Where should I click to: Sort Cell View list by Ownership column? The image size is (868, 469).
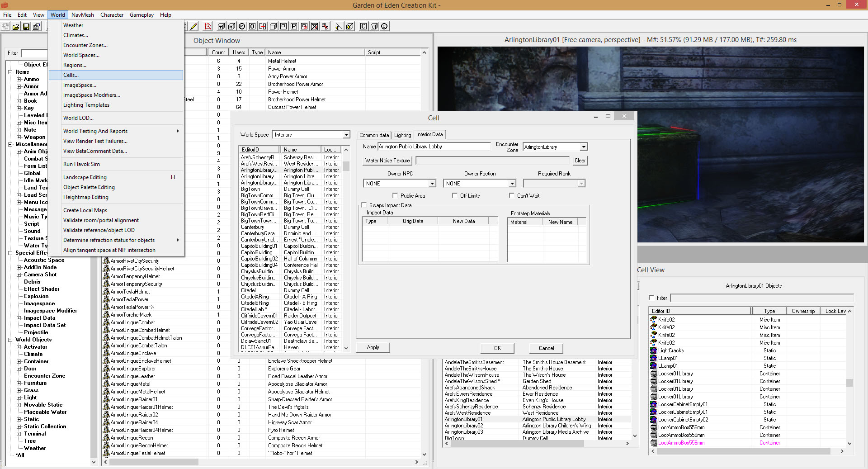[803, 311]
